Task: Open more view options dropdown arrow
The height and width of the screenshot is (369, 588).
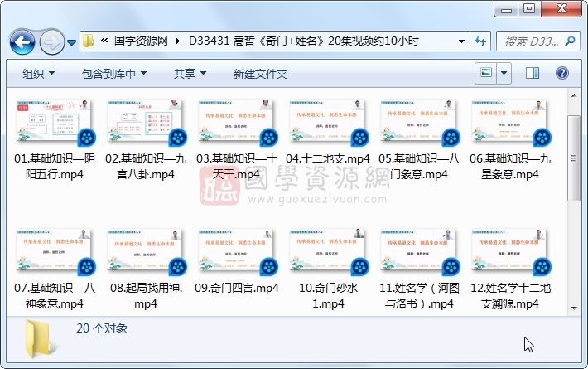Action: (504, 73)
